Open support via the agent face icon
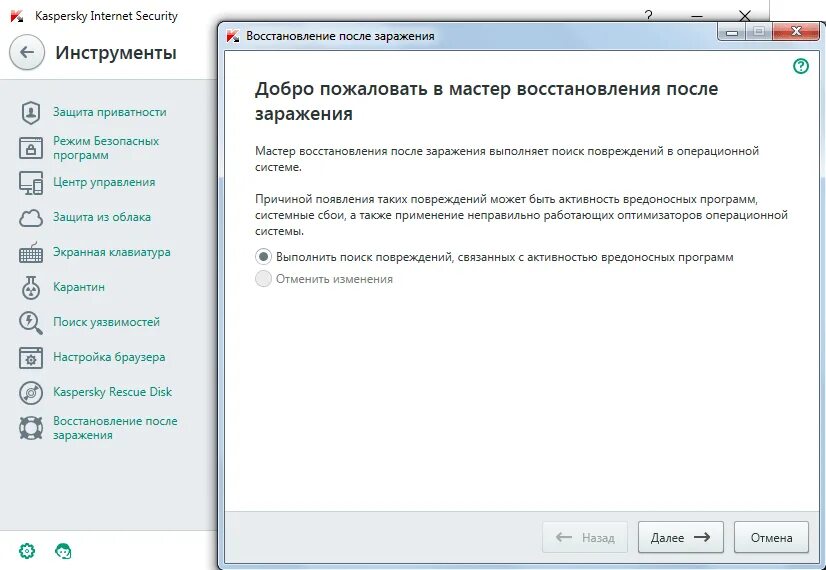826x570 pixels. (63, 551)
